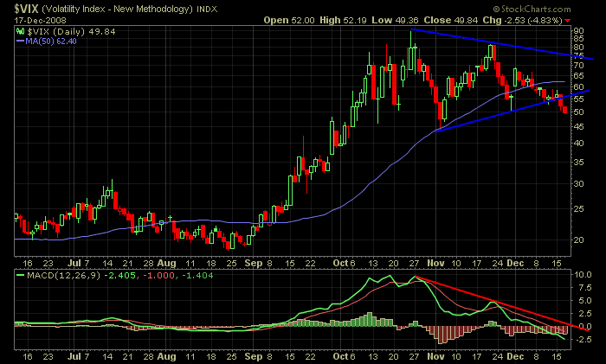Click the red -1.000 MACD signal value
This screenshot has width=606, height=364.
(x=158, y=276)
